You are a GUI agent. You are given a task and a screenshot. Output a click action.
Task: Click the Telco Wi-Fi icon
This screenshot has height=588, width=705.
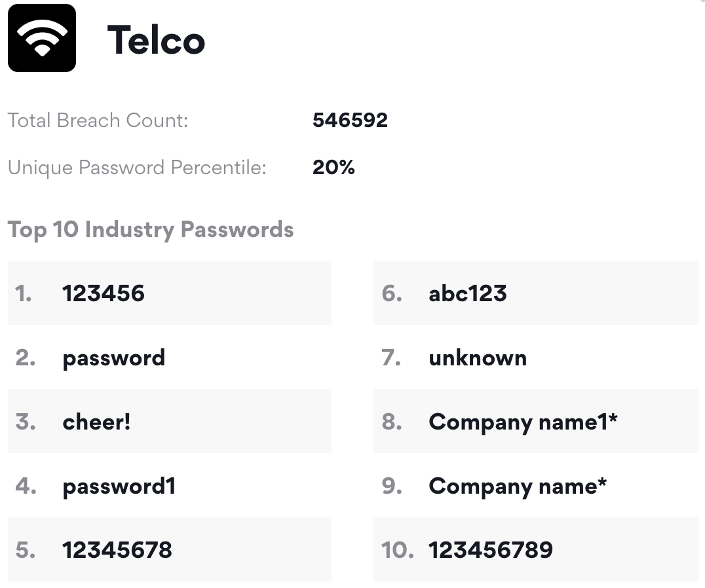coord(42,38)
